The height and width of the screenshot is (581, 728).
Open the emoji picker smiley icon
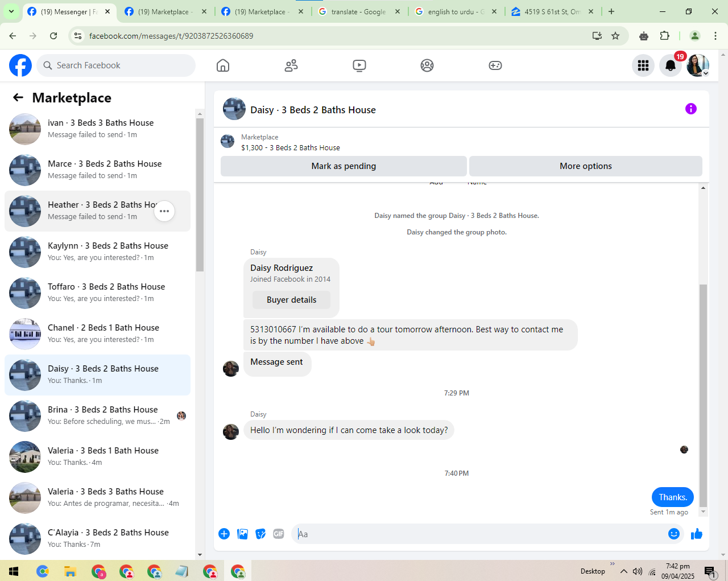(674, 534)
